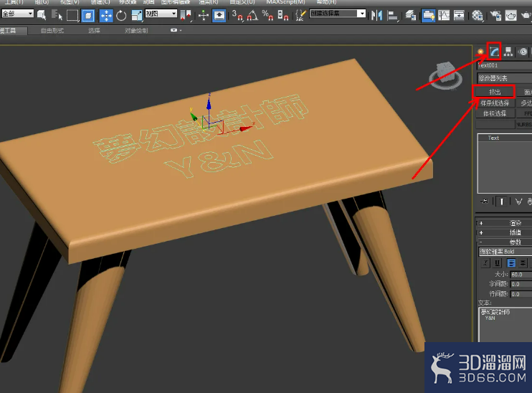Select center text alignment

523,263
